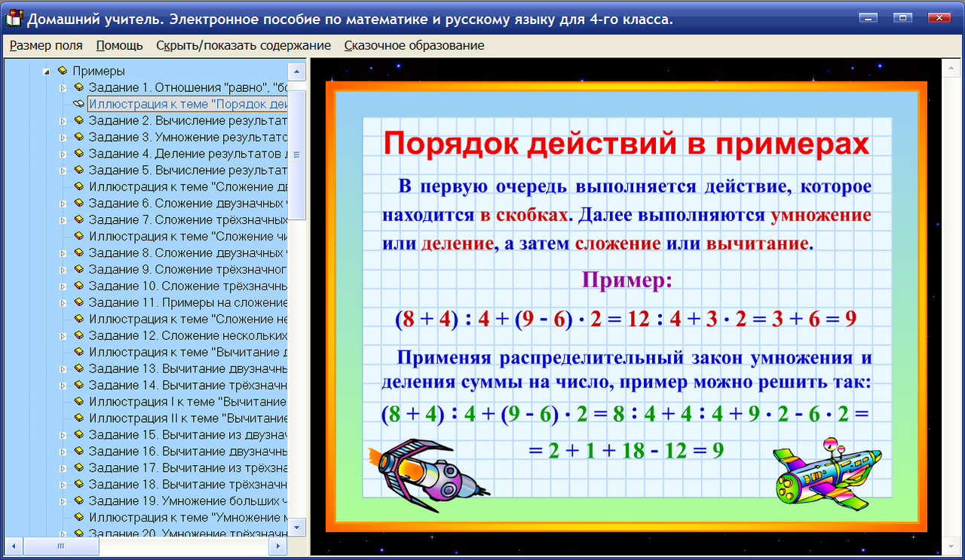The width and height of the screenshot is (965, 560).
Task: Click book icon beside Задание 8
Action: 78,253
